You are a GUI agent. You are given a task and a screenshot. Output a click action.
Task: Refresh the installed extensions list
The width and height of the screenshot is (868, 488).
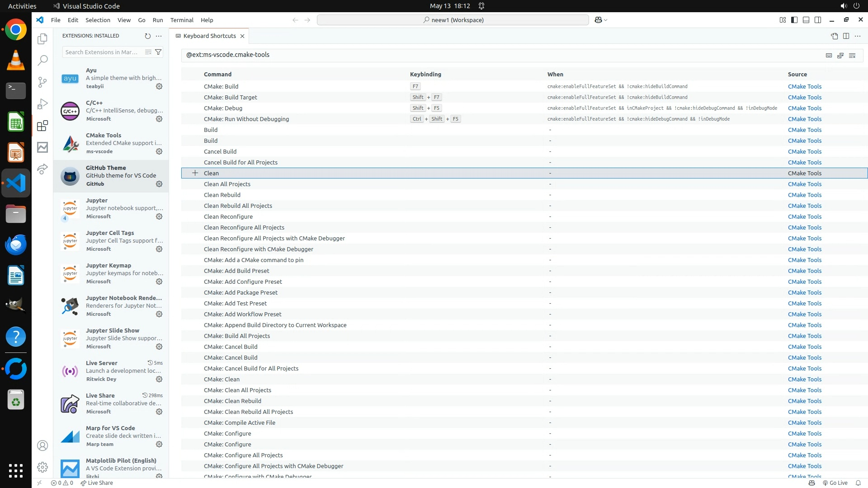click(x=147, y=36)
